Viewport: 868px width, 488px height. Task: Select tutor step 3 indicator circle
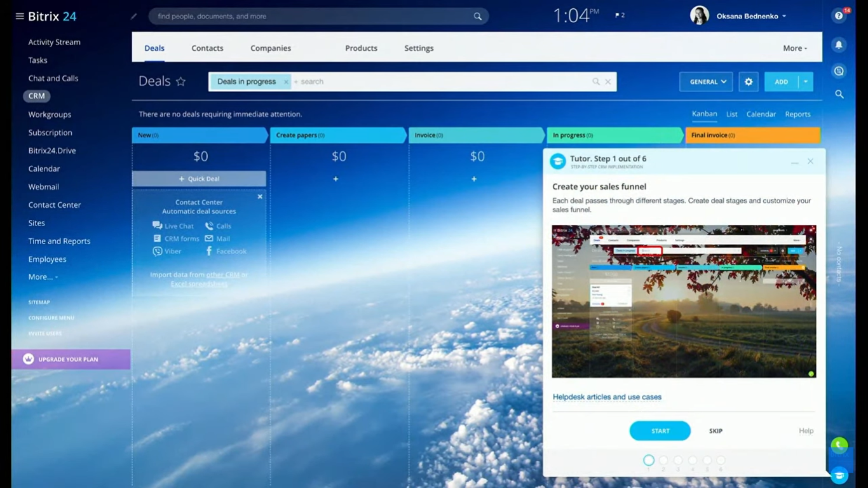click(x=678, y=460)
